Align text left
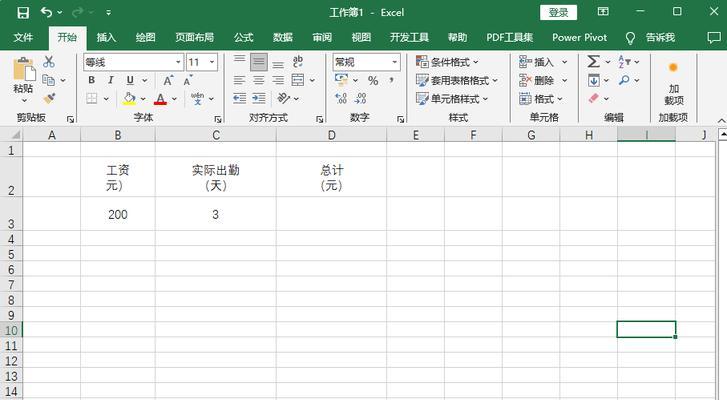The height and width of the screenshot is (400, 727). pos(239,80)
